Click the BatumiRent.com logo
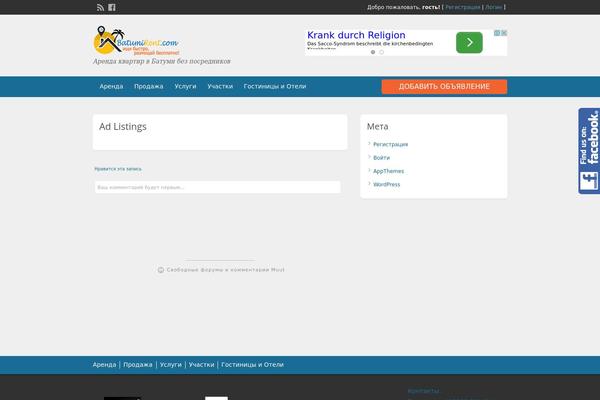Screen dimensions: 600x400 click(137, 41)
